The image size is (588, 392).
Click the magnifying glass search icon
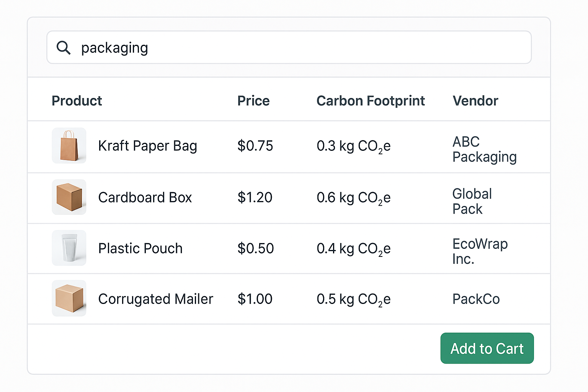64,48
